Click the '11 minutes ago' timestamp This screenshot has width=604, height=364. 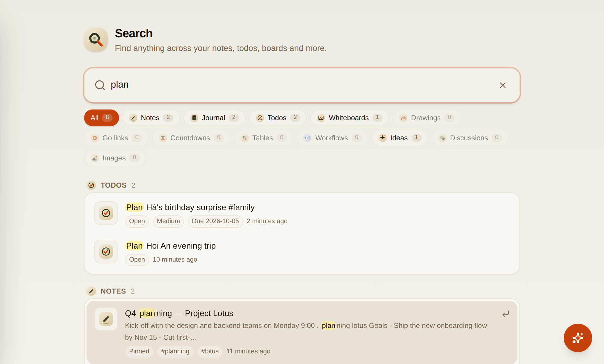pyautogui.click(x=248, y=352)
